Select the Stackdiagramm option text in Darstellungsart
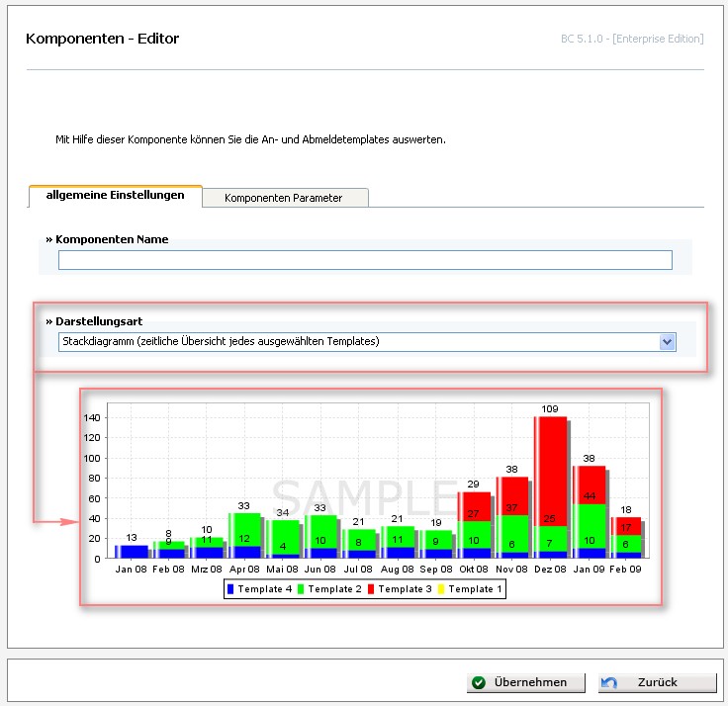This screenshot has width=728, height=706. click(x=221, y=341)
